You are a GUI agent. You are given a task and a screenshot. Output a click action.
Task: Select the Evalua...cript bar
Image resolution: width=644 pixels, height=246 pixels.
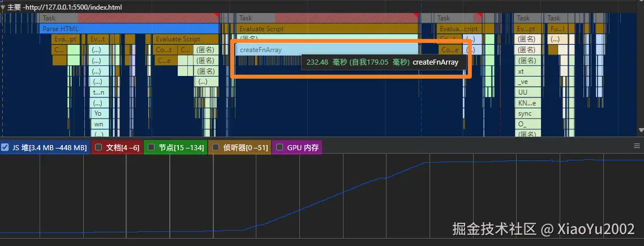tap(459, 29)
